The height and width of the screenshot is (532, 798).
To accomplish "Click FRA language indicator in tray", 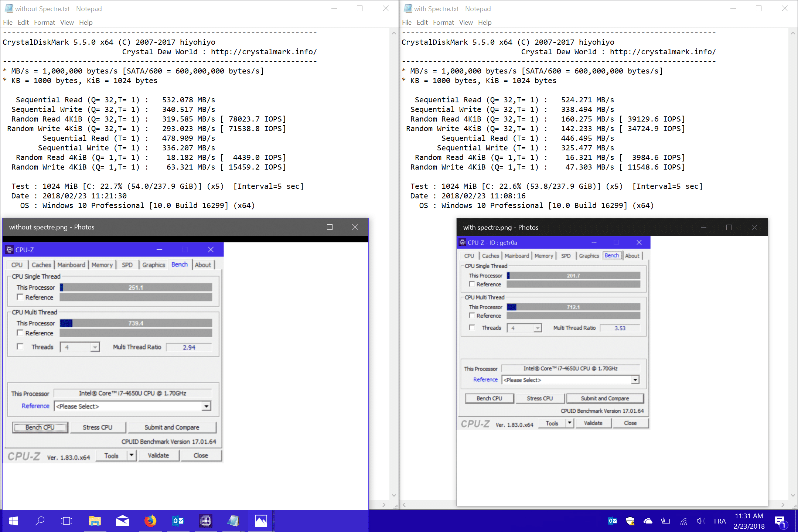I will pyautogui.click(x=720, y=521).
